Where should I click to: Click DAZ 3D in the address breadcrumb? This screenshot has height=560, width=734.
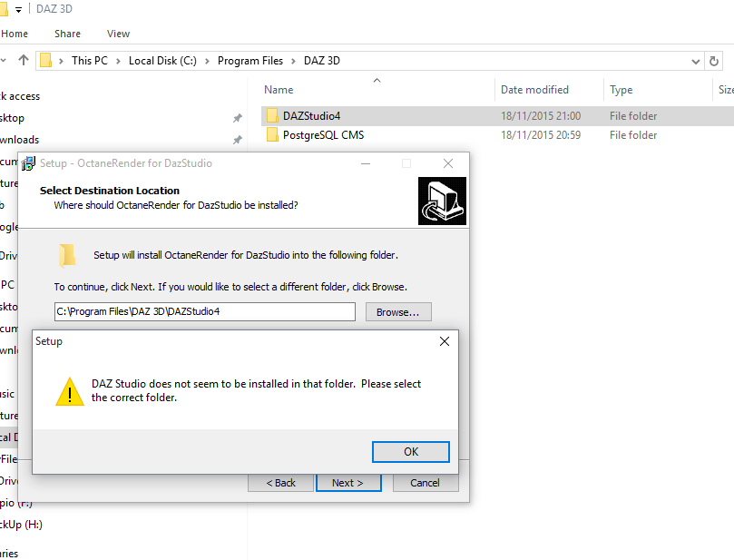click(x=321, y=61)
